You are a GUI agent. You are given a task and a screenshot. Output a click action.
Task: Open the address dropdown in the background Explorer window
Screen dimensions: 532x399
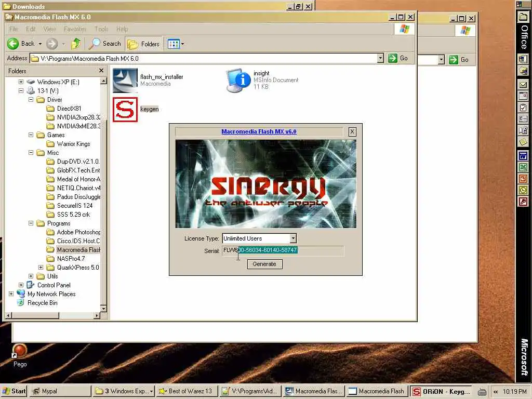[441, 60]
